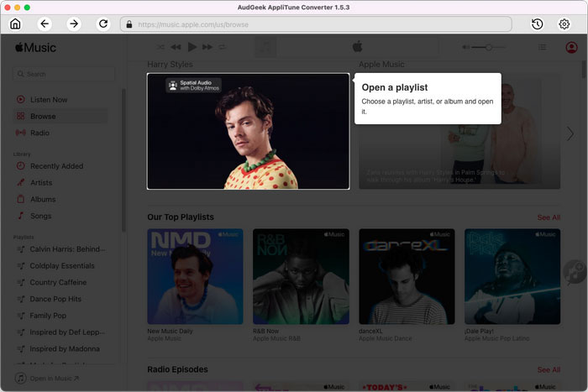Click the danceXL title link
This screenshot has width=588, height=392.
click(x=370, y=332)
